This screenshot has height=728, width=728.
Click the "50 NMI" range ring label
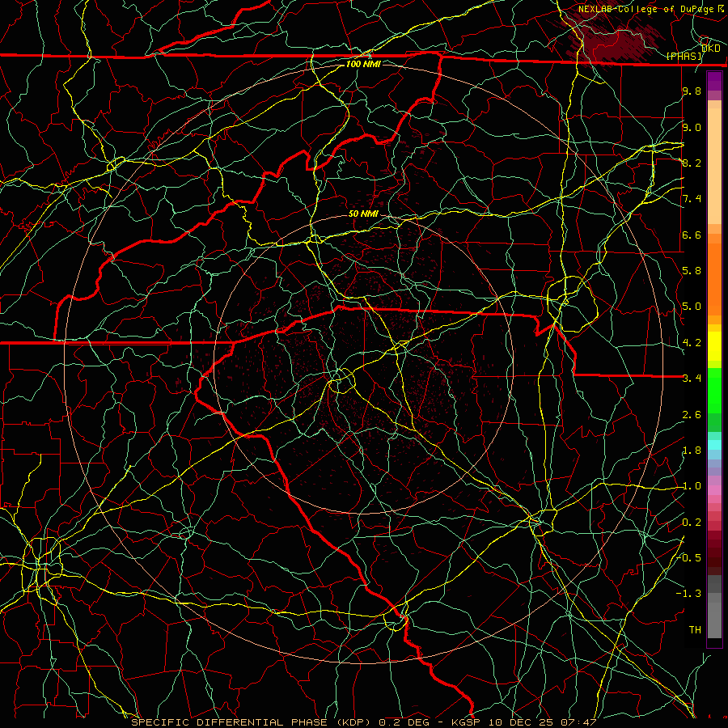tap(363, 214)
